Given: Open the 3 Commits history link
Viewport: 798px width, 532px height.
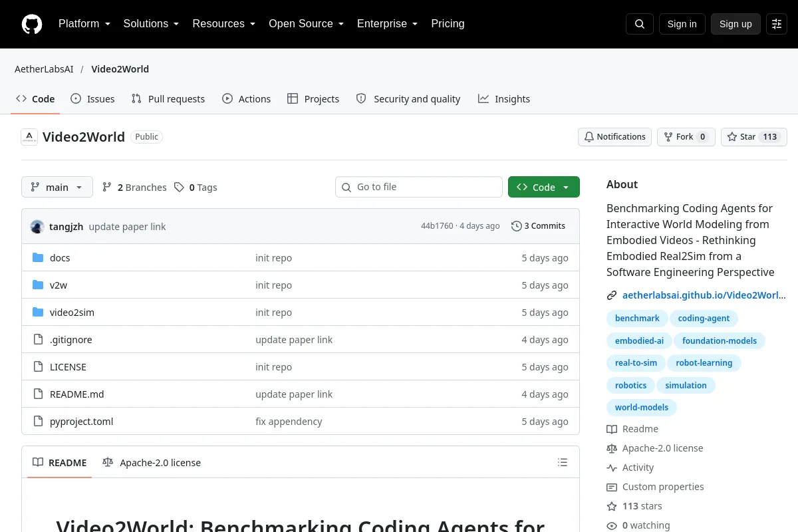Looking at the screenshot, I should (x=539, y=226).
